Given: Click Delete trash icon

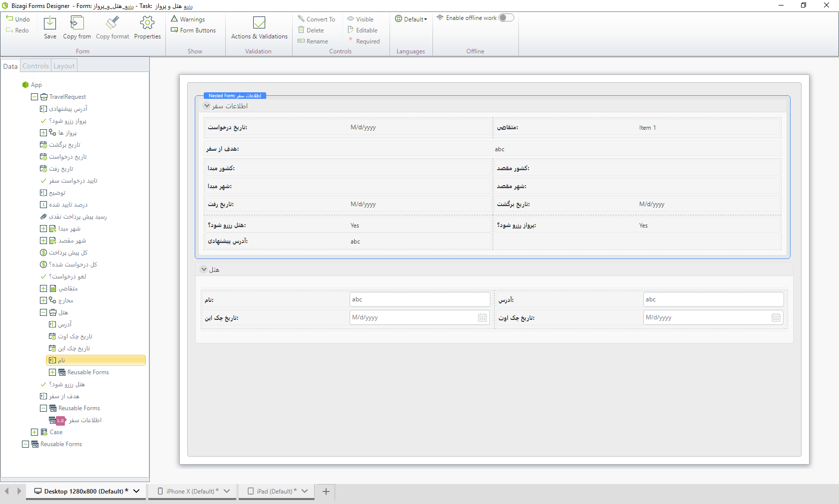Looking at the screenshot, I should point(301,30).
